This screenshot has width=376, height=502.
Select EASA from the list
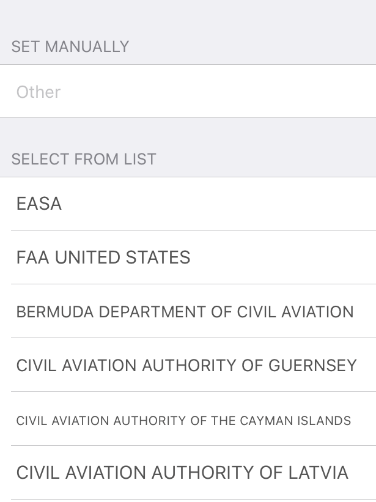point(188,204)
